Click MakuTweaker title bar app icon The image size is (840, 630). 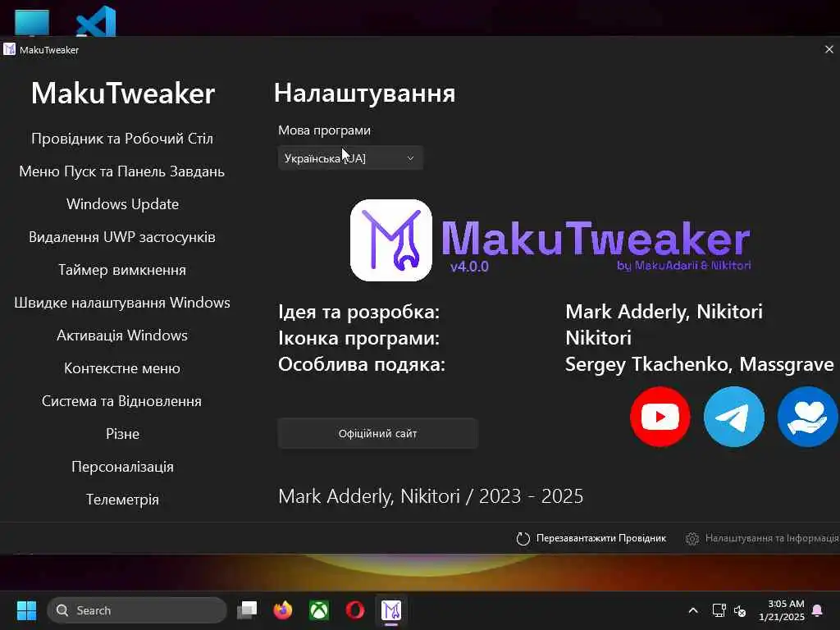click(9, 49)
